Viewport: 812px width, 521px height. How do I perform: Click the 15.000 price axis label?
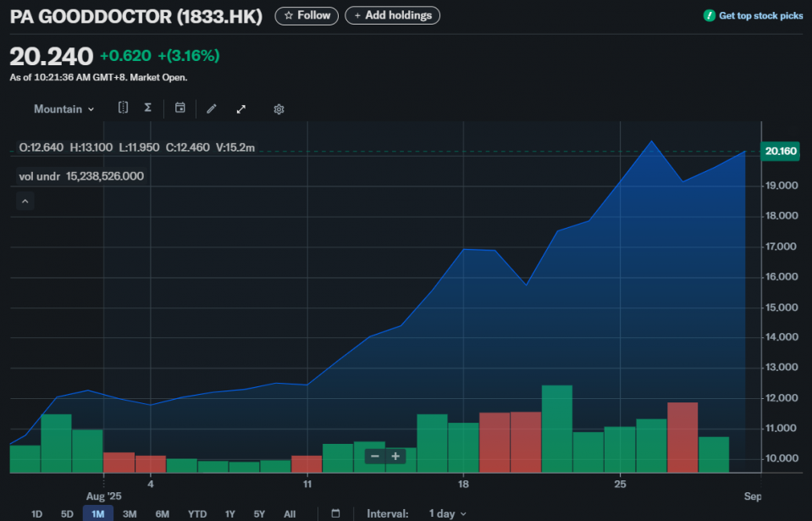[x=782, y=308]
